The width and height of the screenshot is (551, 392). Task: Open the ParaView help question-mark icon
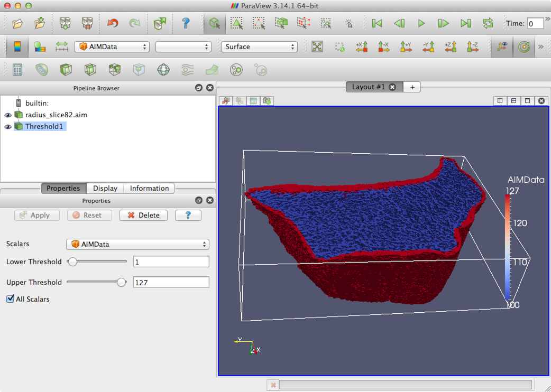tap(186, 23)
